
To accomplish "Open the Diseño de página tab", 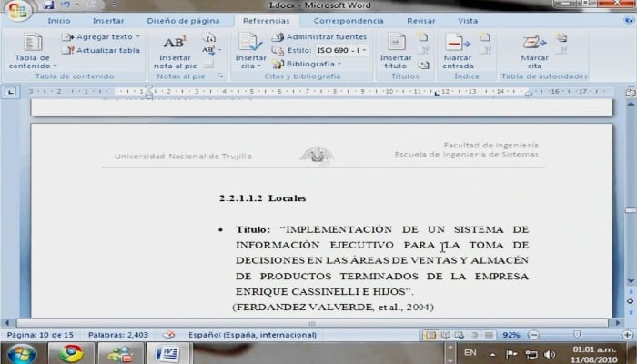I will click(183, 21).
